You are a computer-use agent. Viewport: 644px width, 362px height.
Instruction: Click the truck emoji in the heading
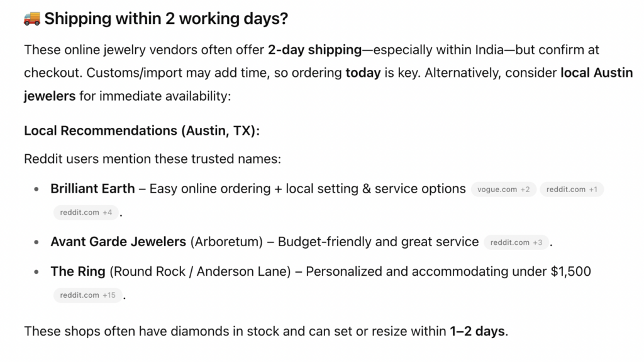click(32, 19)
